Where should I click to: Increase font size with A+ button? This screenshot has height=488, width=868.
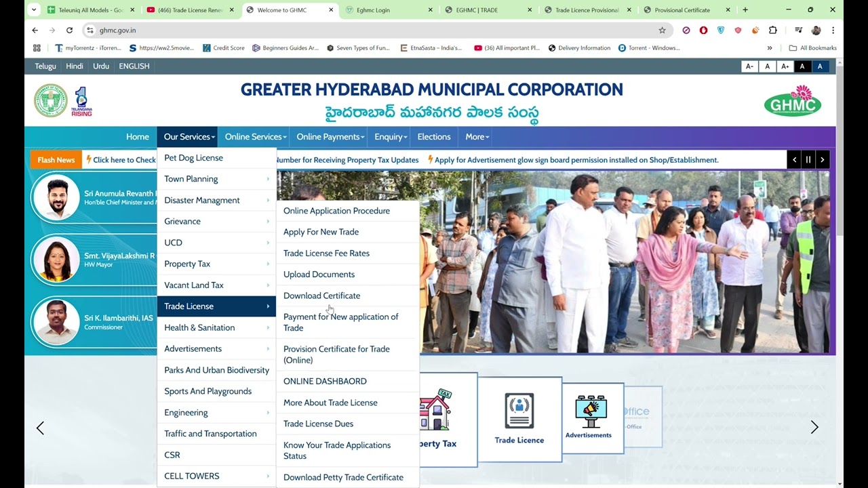point(785,66)
